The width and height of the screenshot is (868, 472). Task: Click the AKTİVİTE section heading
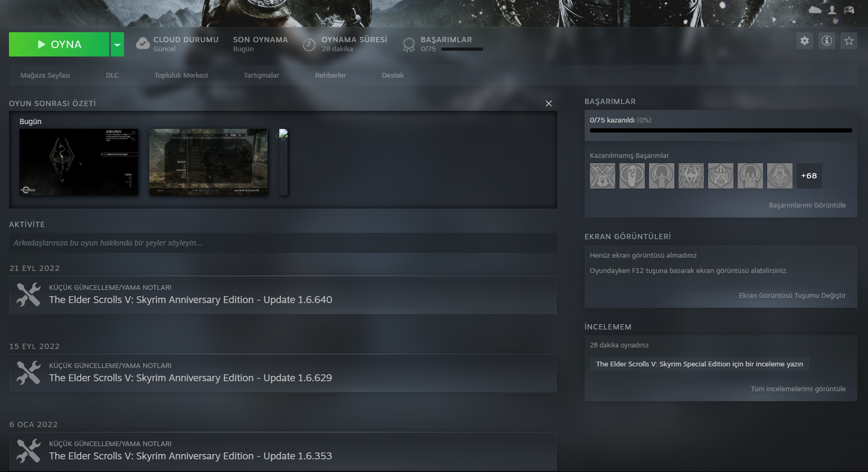pos(27,224)
